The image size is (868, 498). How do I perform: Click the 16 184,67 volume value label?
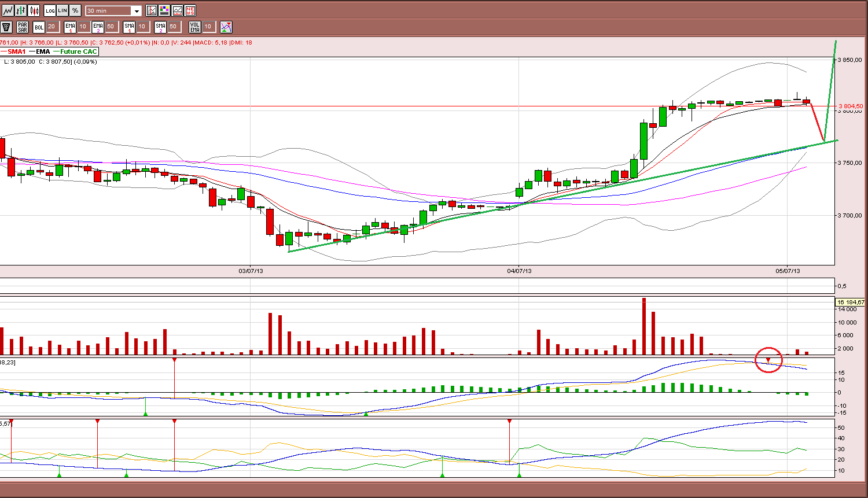click(851, 302)
